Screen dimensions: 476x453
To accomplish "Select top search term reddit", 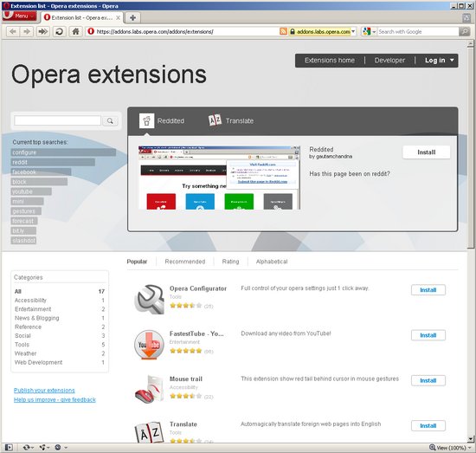I will point(53,162).
